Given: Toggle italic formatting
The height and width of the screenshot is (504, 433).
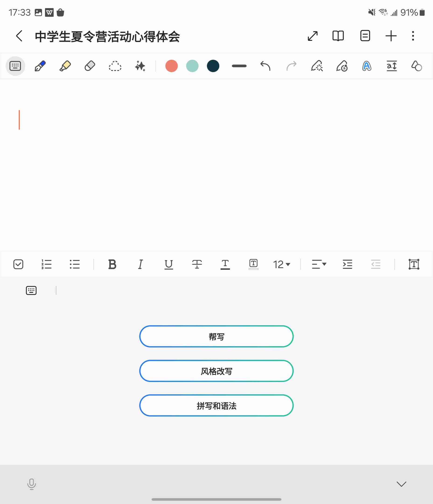Looking at the screenshot, I should coord(140,264).
